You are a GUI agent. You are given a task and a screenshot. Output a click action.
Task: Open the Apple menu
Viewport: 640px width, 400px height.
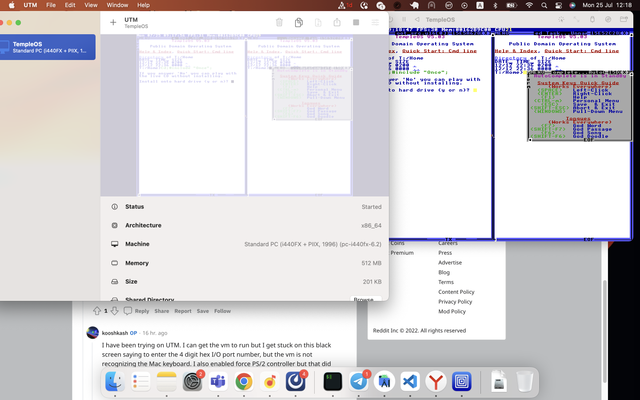(x=11, y=5)
